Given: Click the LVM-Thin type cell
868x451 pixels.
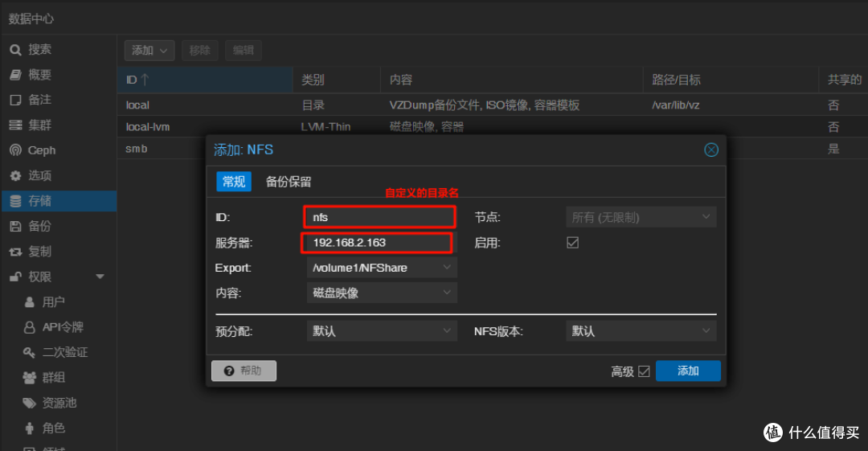Looking at the screenshot, I should (x=325, y=127).
